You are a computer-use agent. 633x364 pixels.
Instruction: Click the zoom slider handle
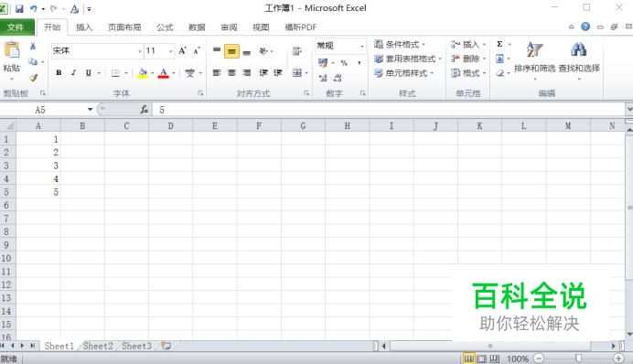pos(578,358)
